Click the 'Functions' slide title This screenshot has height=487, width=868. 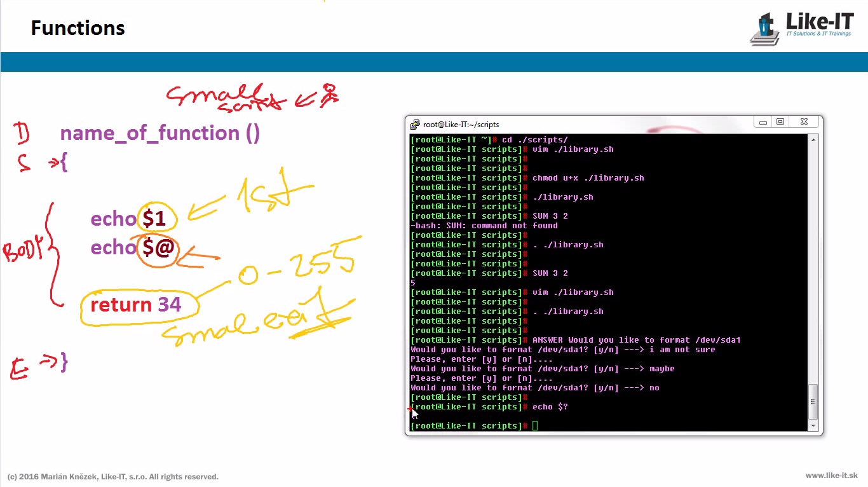pos(78,28)
